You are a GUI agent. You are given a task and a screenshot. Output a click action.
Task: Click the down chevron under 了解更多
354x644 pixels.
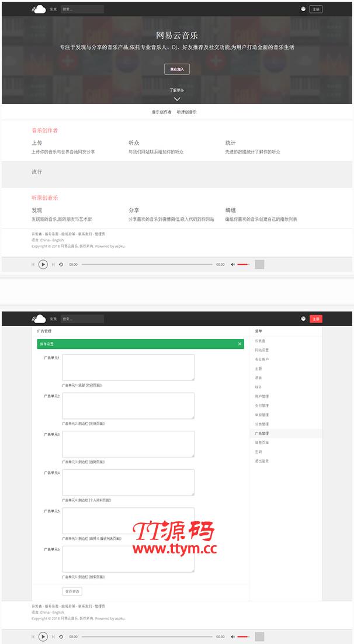click(177, 99)
